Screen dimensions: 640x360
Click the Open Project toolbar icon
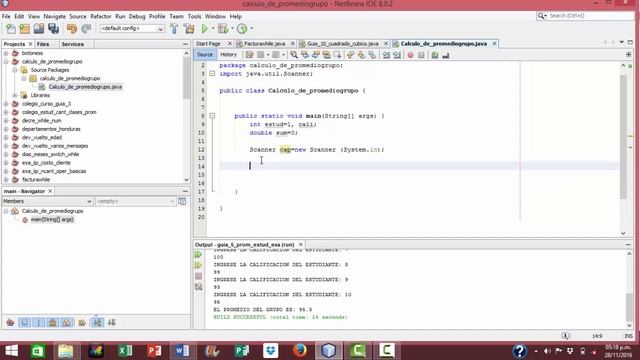coord(39,29)
